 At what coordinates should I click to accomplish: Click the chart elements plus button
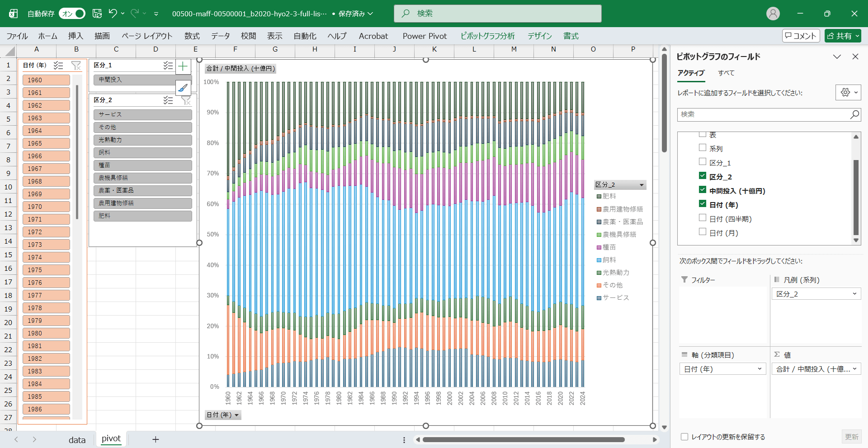183,67
